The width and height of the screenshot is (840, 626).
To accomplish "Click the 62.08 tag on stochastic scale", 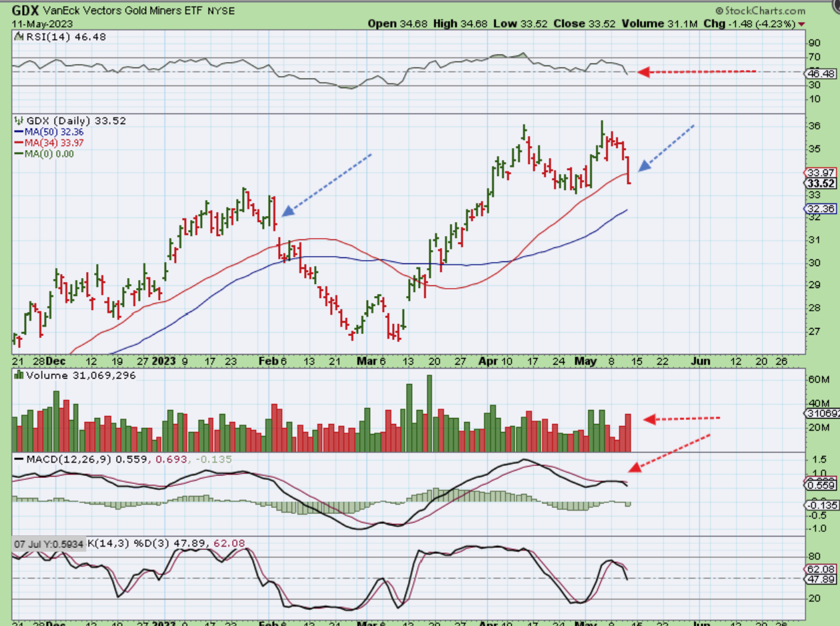I will point(821,569).
